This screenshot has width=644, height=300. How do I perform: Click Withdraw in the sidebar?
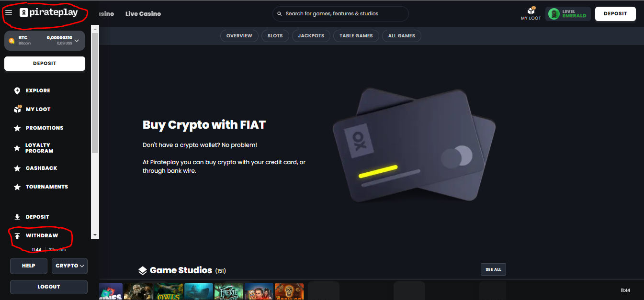click(42, 235)
